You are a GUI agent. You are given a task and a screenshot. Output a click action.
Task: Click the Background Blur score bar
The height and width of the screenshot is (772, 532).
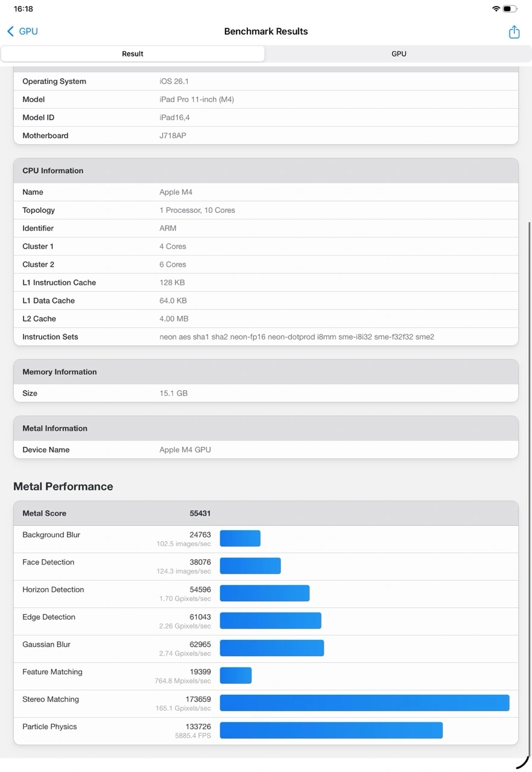pyautogui.click(x=240, y=539)
